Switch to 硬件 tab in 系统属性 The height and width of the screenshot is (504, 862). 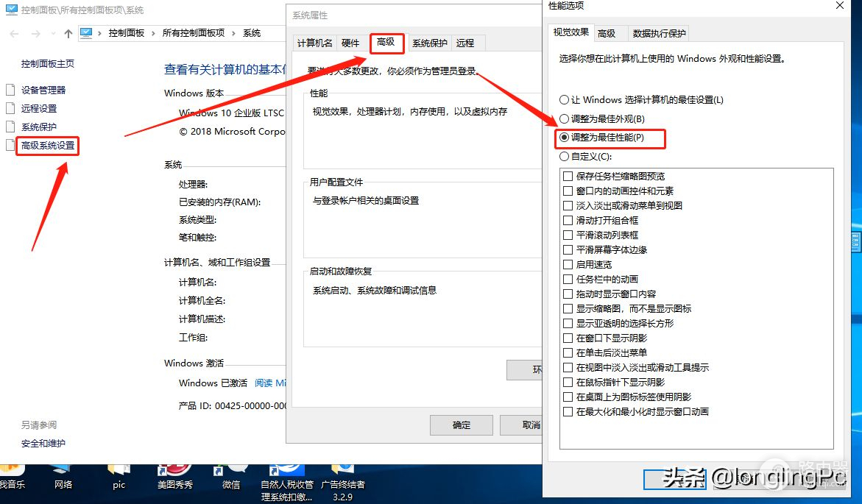pos(350,43)
